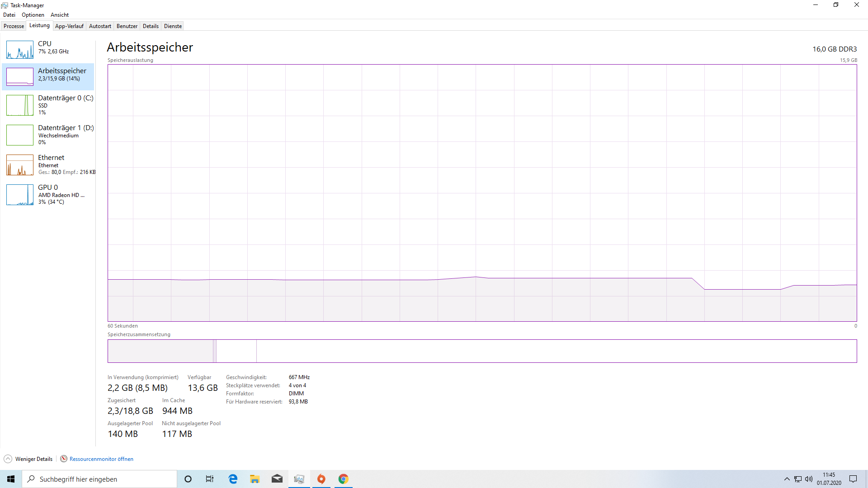
Task: Switch to the App-Verlauf tab
Action: pos(69,26)
